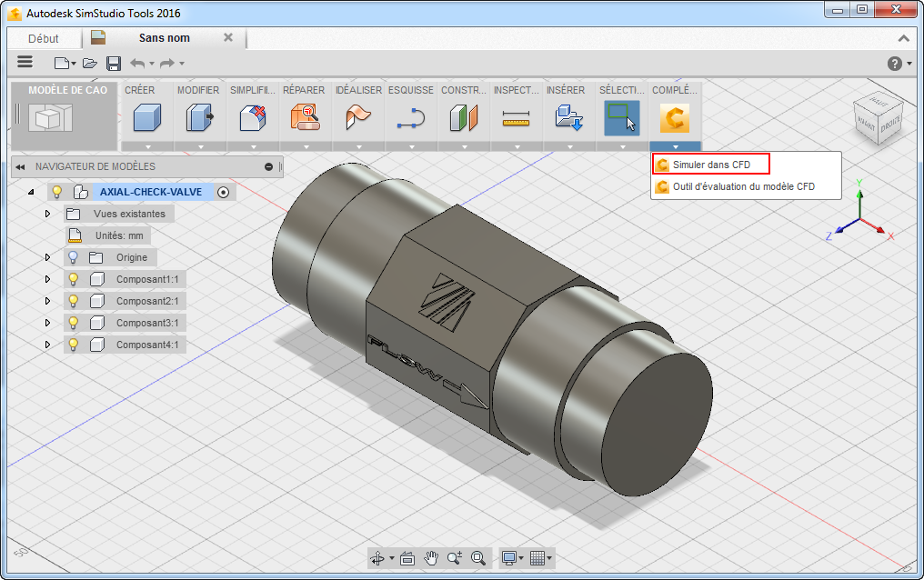Screen dimensions: 924x580
Task: Collapse the Navigateur de modèles panel arrows
Action: 21,167
